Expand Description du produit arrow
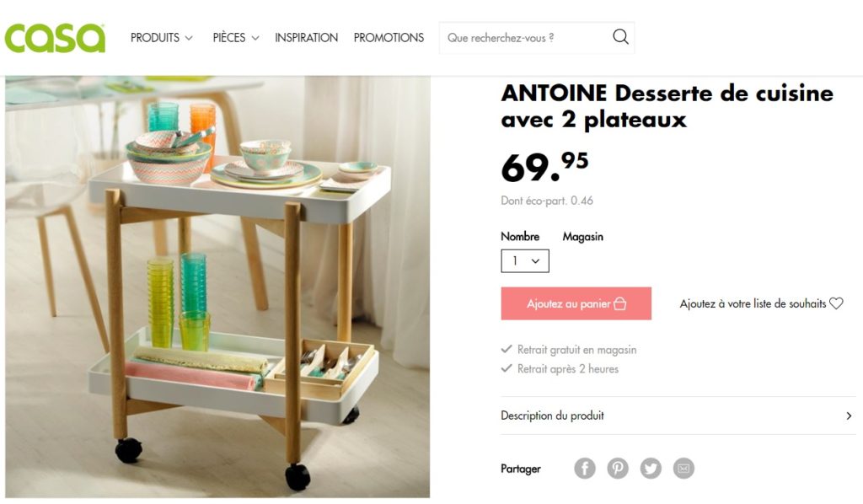Image resolution: width=863 pixels, height=504 pixels. [x=849, y=416]
